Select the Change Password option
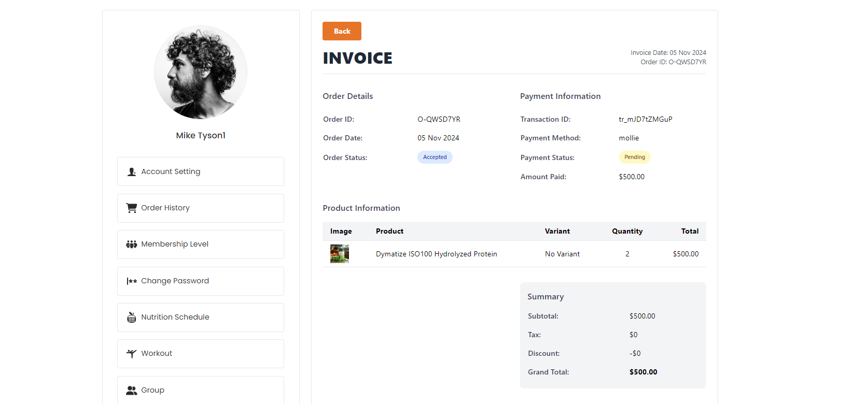Viewport: 868px width, 404px height. (x=175, y=281)
